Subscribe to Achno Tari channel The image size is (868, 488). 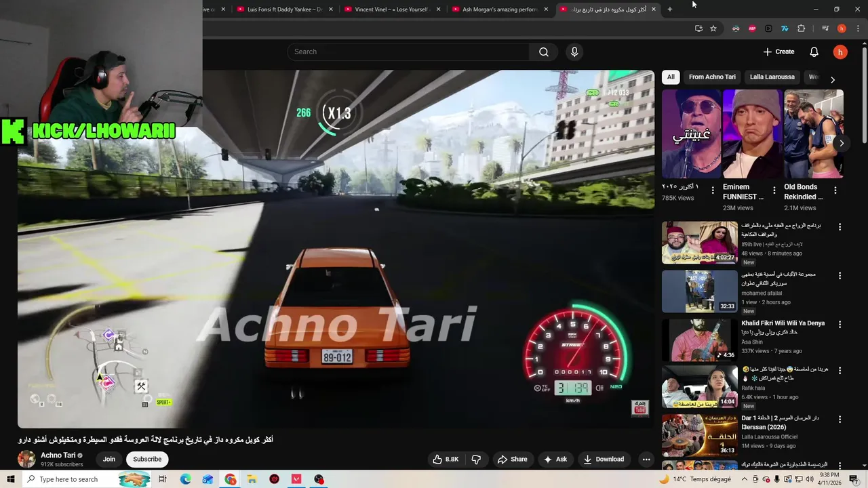click(147, 460)
